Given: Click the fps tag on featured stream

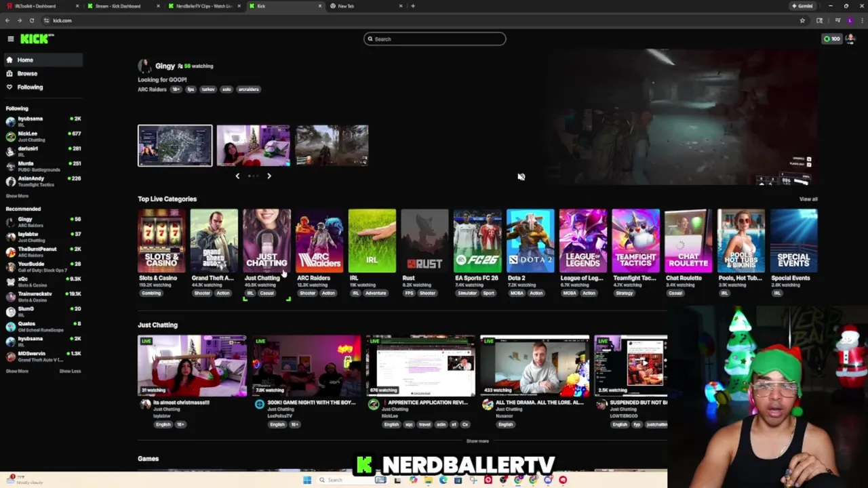Looking at the screenshot, I should (x=191, y=89).
